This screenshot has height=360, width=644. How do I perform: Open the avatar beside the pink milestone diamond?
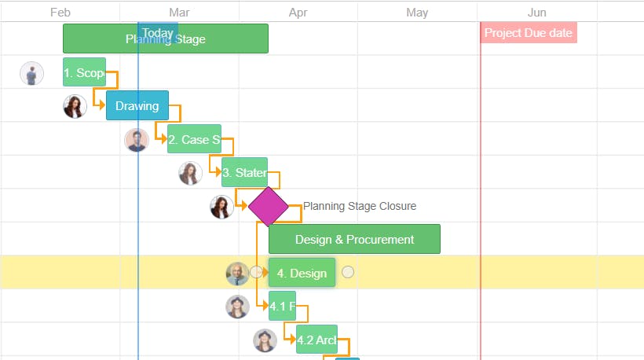[x=221, y=207]
